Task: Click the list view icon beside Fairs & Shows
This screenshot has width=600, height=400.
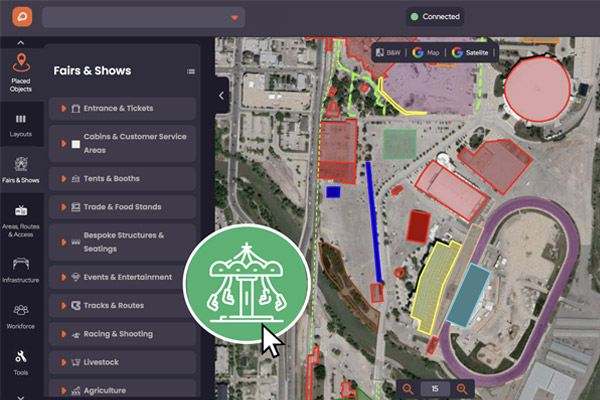Action: point(191,72)
